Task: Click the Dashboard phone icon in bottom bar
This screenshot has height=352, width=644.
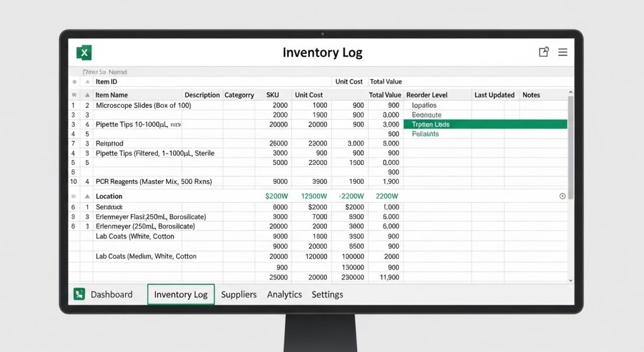Action: tap(79, 294)
